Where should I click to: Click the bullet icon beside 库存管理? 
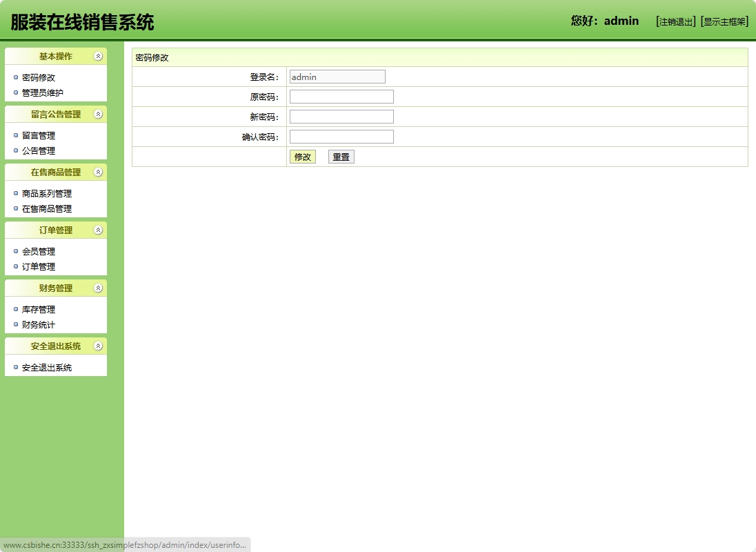pyautogui.click(x=16, y=309)
